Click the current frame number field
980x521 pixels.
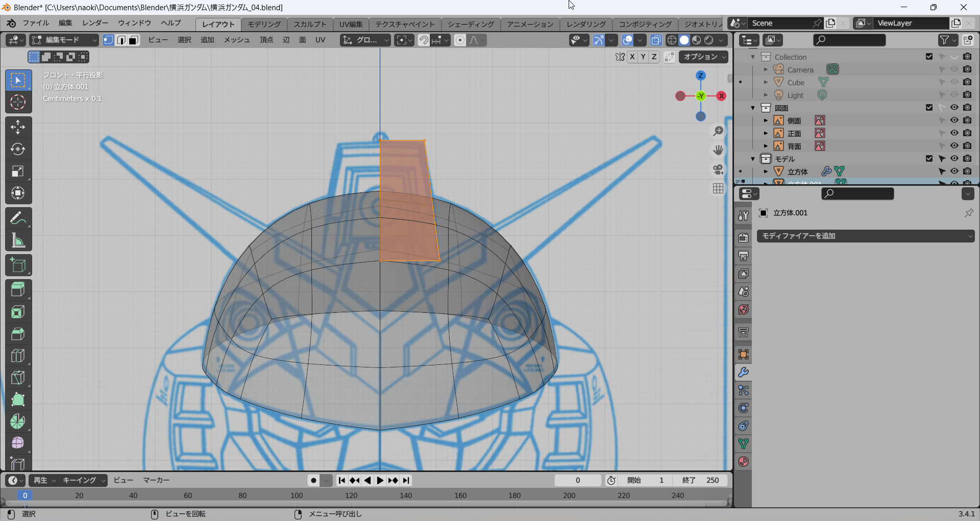[x=578, y=480]
